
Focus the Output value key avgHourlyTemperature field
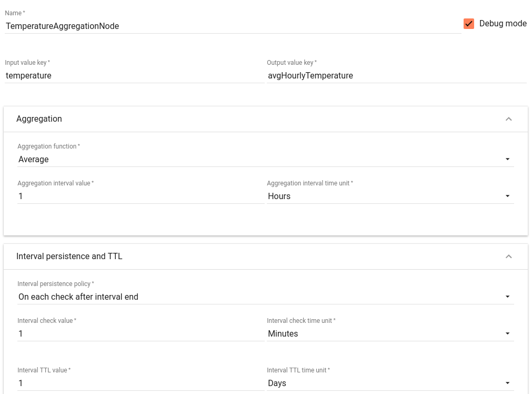pos(397,76)
